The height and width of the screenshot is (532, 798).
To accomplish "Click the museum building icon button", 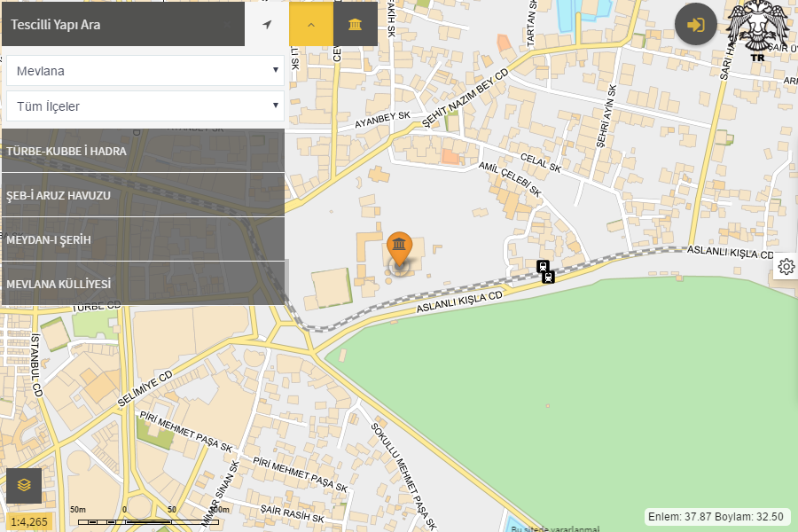I will click(356, 24).
